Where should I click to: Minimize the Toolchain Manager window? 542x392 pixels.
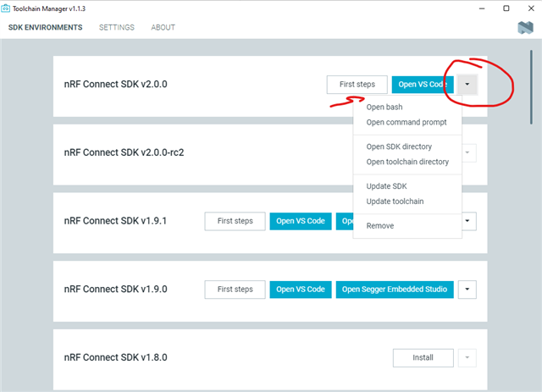tap(482, 8)
